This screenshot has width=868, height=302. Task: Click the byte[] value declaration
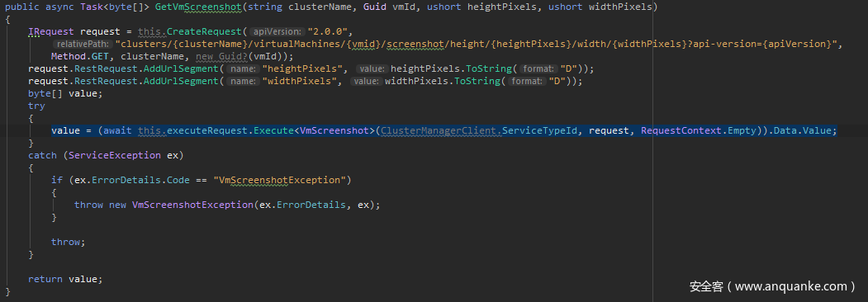click(x=65, y=93)
